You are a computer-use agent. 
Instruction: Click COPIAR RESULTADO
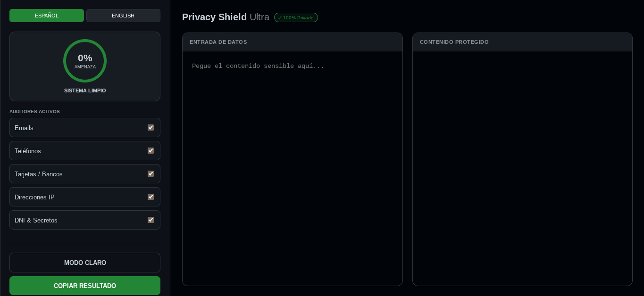85,286
